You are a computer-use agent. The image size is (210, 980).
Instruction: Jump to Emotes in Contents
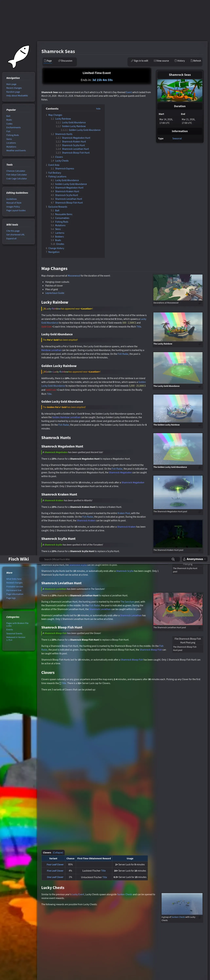pos(60,244)
